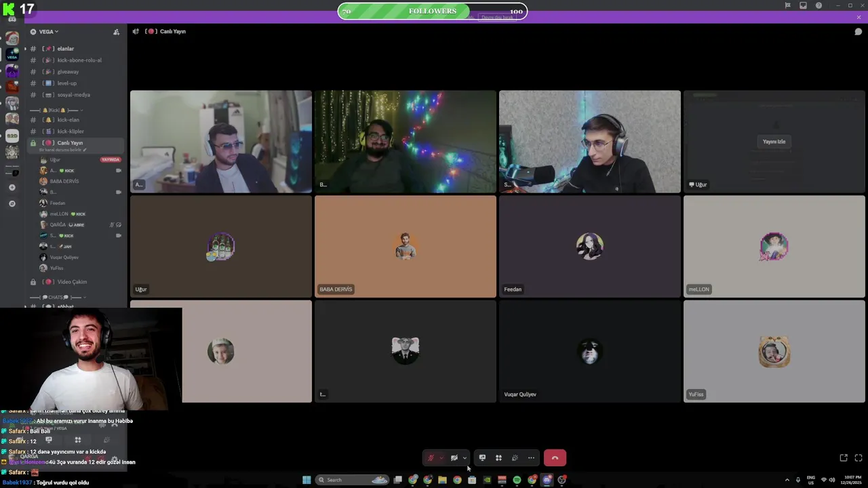Viewport: 868px width, 488px height.
Task: Open the soundboard icon
Action: 515,458
